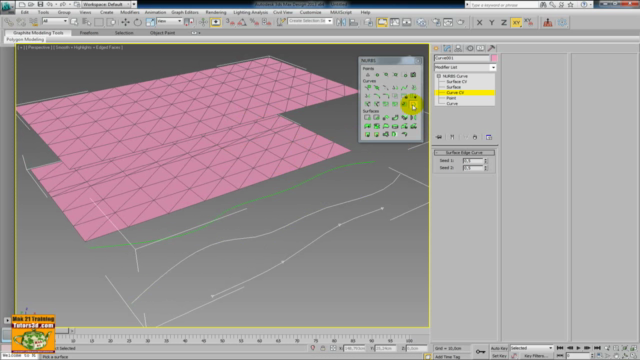Open the Motion command panel tab
The width and height of the screenshot is (640, 360).
click(x=469, y=48)
